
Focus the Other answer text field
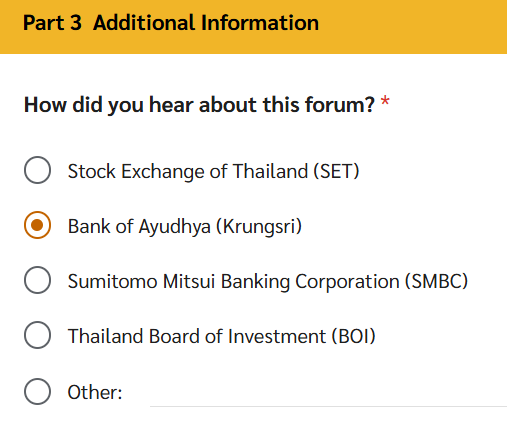point(328,393)
